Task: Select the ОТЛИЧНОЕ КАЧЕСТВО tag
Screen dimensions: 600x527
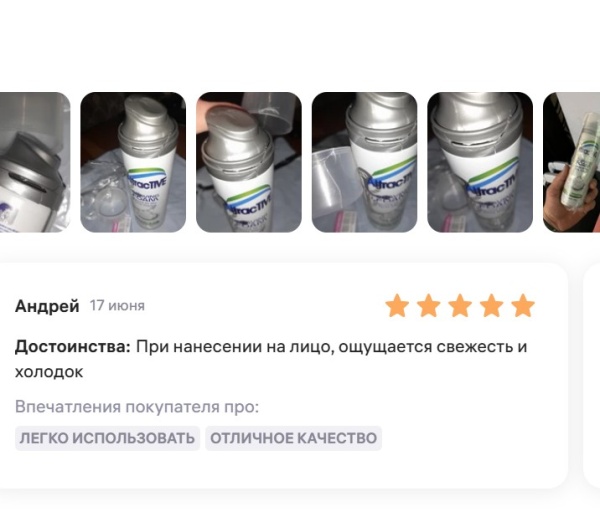Action: coord(293,438)
